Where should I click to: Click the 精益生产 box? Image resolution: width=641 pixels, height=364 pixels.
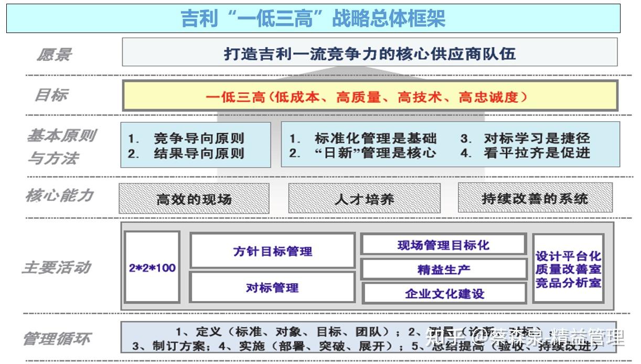point(444,269)
